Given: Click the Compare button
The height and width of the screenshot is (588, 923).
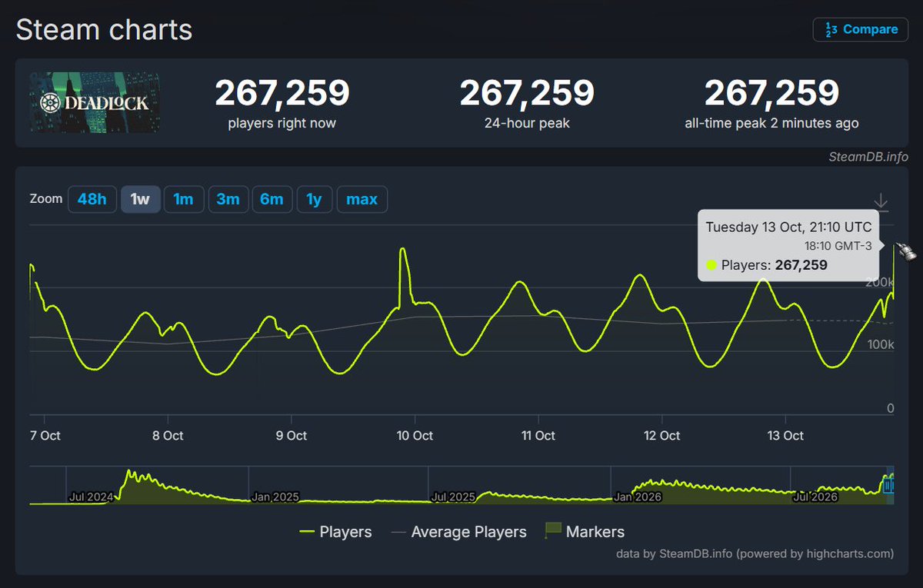Looking at the screenshot, I should [x=861, y=29].
